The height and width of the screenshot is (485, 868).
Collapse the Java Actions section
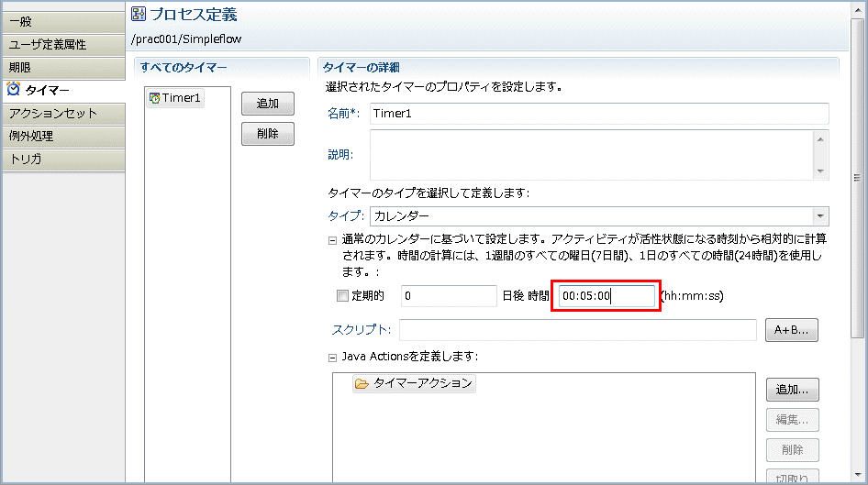point(332,358)
